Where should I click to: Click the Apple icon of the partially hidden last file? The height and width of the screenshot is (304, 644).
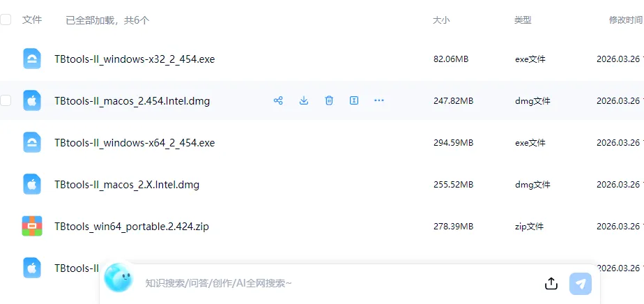click(32, 268)
